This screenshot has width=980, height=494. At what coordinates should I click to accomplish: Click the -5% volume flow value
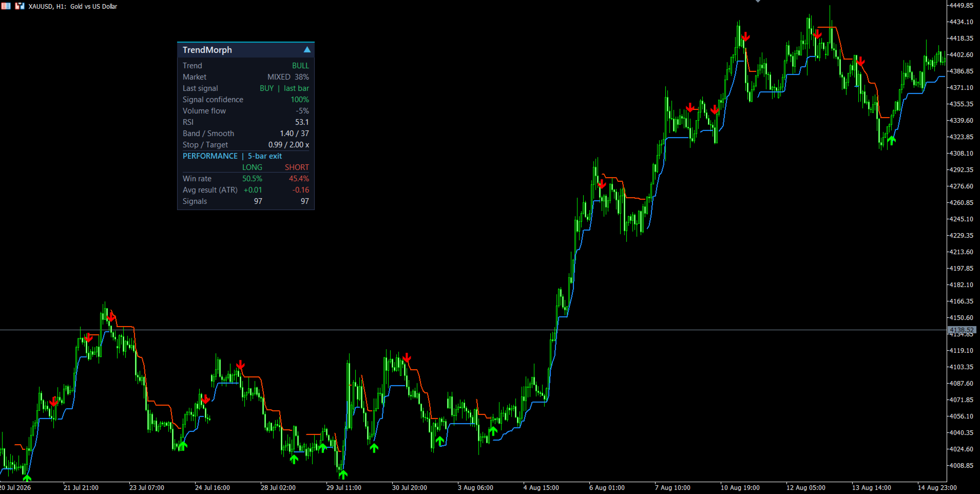coord(302,111)
